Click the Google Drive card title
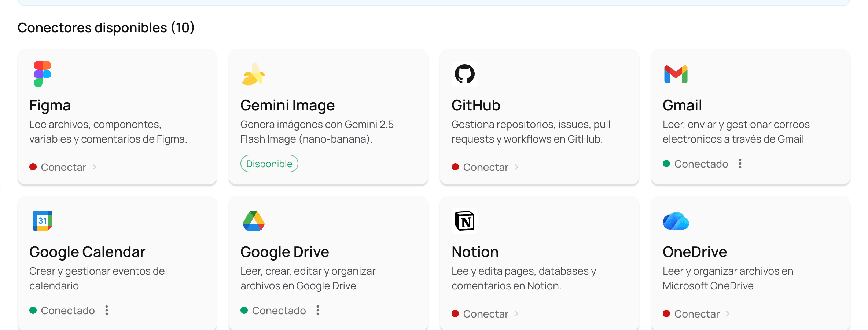Viewport: 868px width, 330px height. click(285, 252)
